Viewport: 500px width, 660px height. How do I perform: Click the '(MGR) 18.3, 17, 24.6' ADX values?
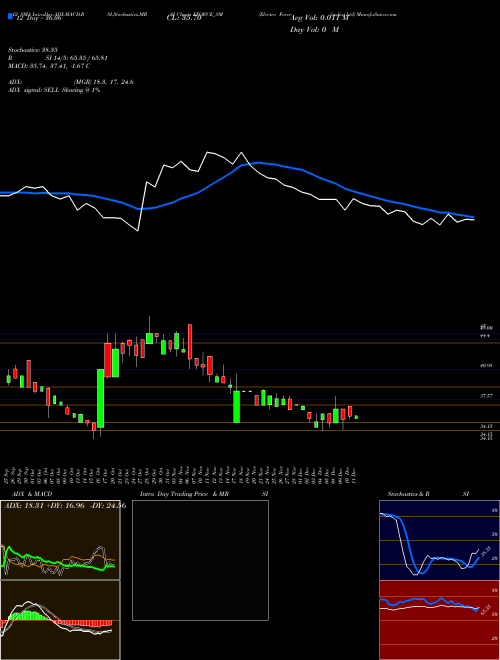[x=104, y=82]
